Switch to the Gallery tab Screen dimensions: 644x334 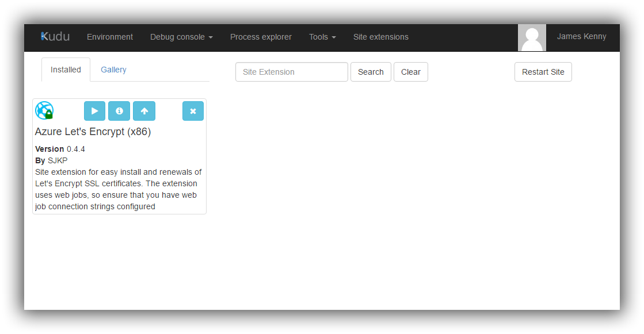click(x=114, y=70)
